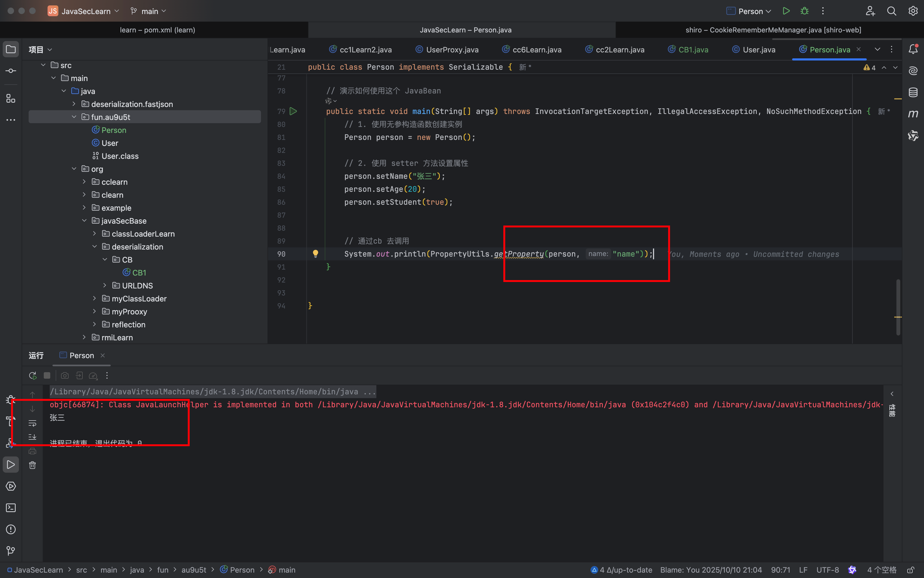Click the run gutter icon on line 79
This screenshot has width=924, height=578.
293,111
